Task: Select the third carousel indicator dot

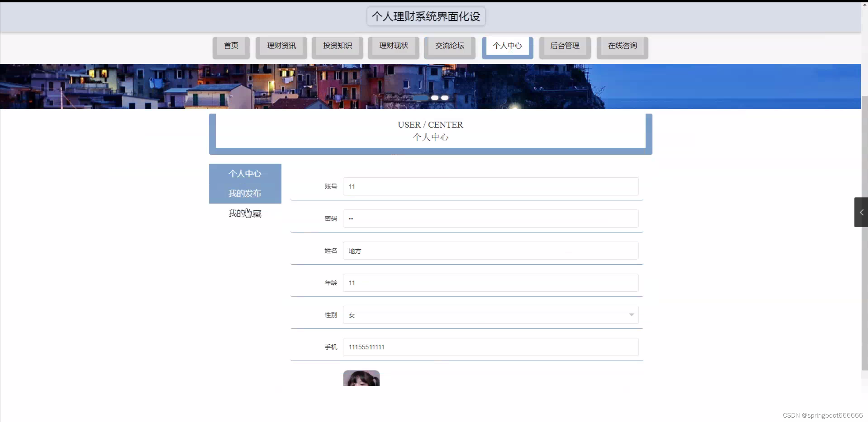Action: point(445,98)
